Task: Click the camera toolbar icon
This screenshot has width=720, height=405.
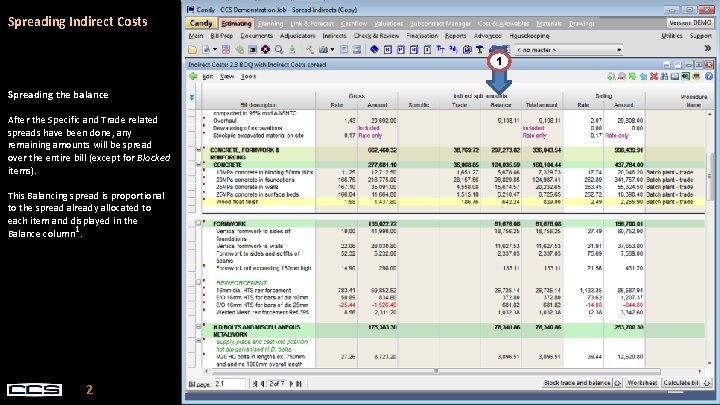Action: point(467,50)
